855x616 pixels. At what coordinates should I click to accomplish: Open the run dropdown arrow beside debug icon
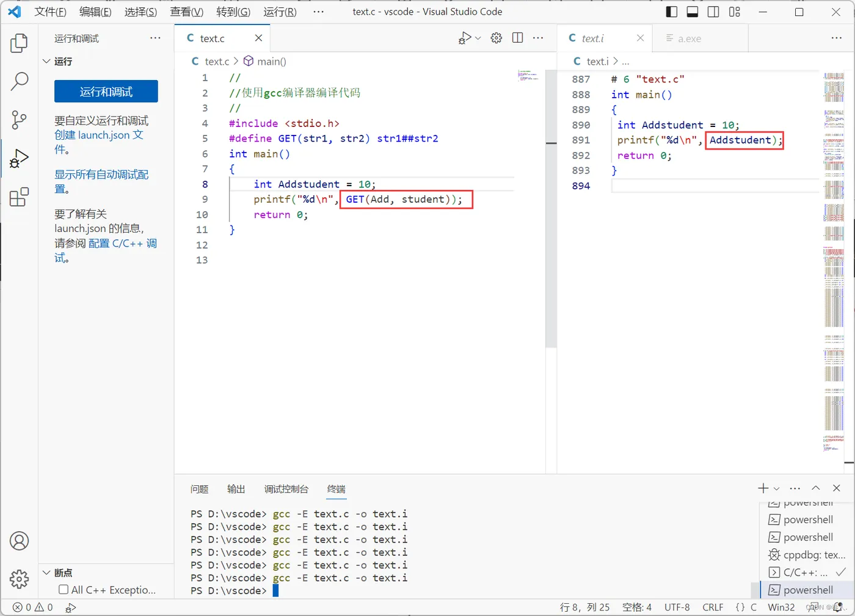click(478, 38)
